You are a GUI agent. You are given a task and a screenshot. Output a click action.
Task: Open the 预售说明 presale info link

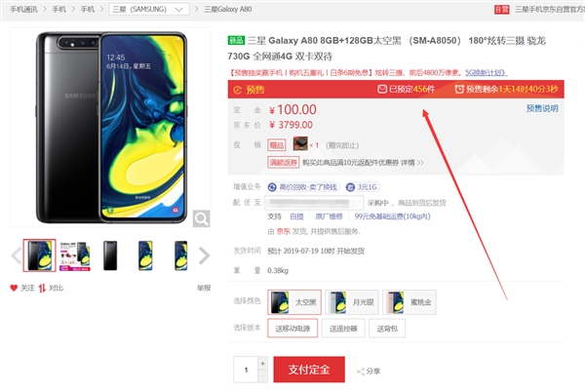(x=542, y=108)
